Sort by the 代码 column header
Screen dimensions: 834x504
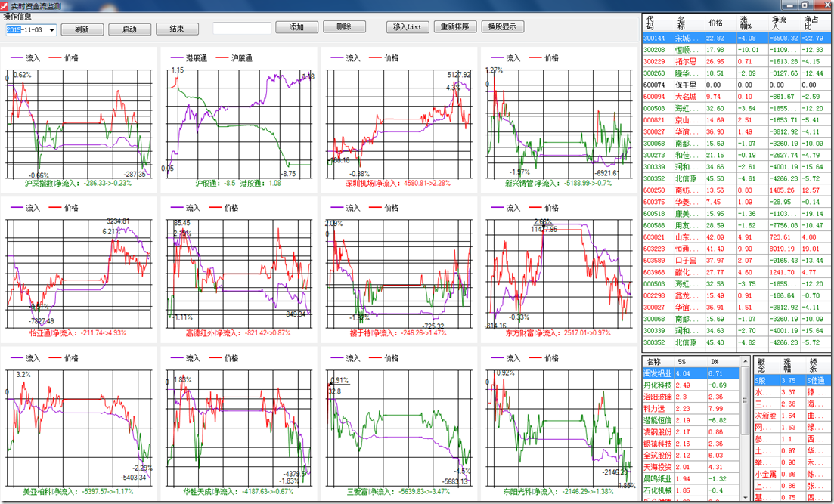coord(658,23)
